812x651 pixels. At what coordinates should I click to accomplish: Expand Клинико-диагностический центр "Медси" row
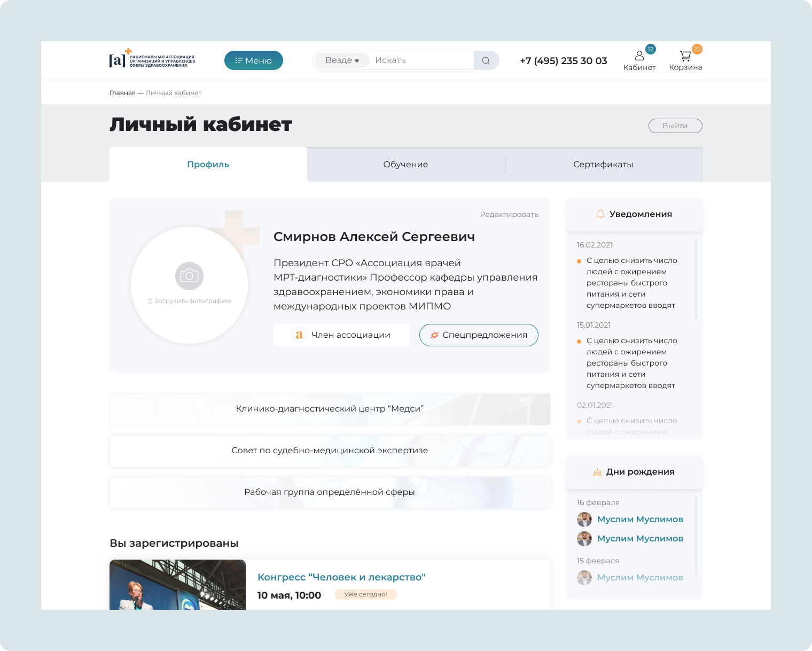(x=330, y=409)
